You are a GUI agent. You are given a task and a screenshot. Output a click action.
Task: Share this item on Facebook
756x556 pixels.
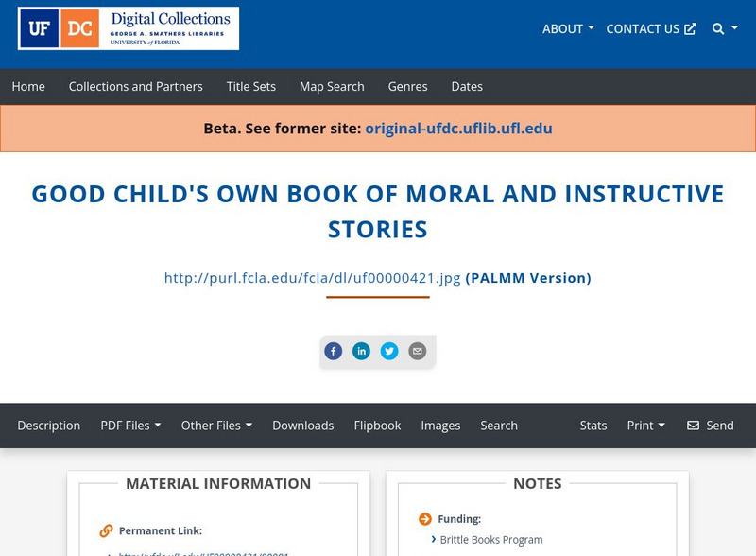333,351
